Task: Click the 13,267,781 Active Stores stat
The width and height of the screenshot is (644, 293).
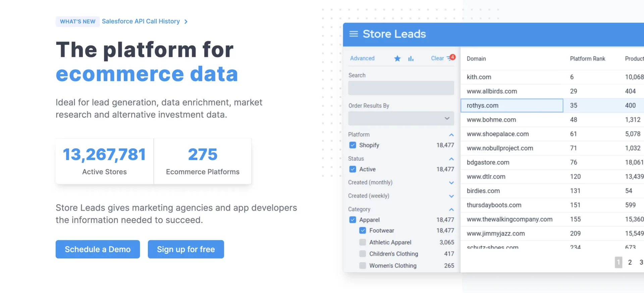Action: click(104, 161)
